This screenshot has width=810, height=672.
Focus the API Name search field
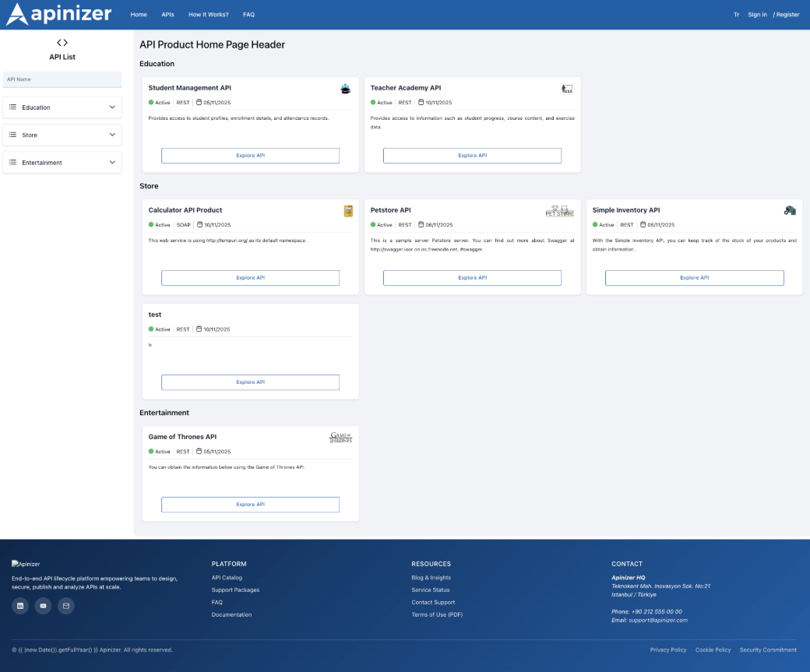pyautogui.click(x=62, y=79)
